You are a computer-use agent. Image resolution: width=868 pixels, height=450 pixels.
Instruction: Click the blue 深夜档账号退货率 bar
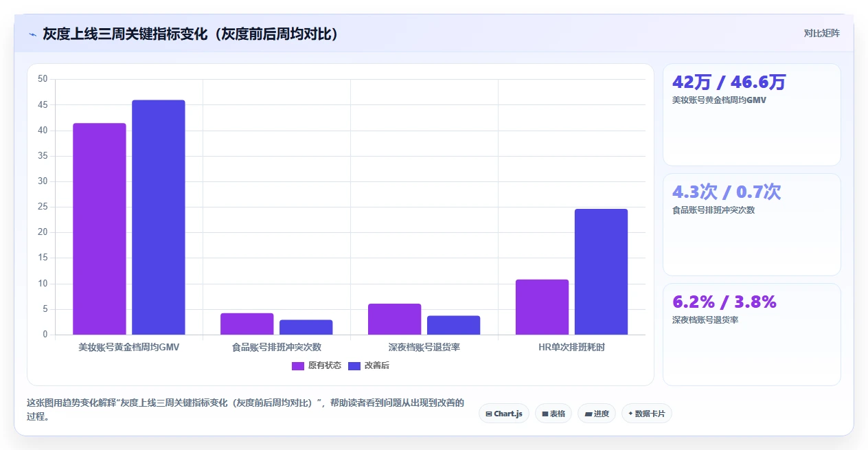click(x=454, y=325)
